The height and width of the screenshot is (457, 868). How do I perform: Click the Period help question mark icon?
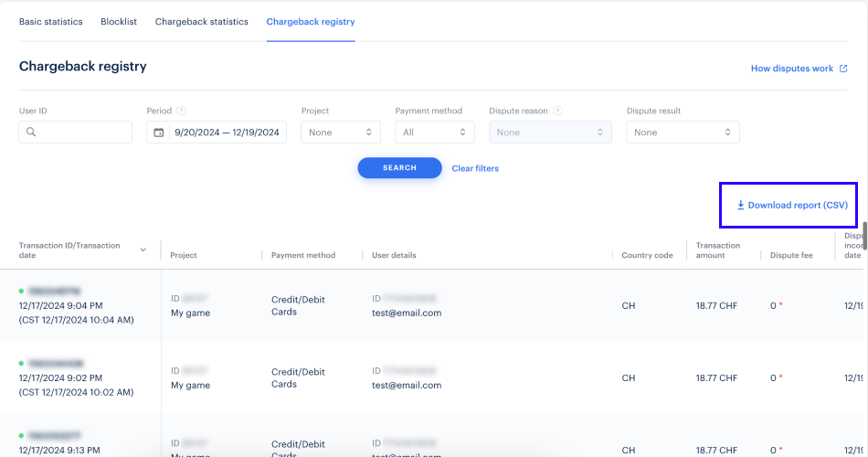point(182,112)
